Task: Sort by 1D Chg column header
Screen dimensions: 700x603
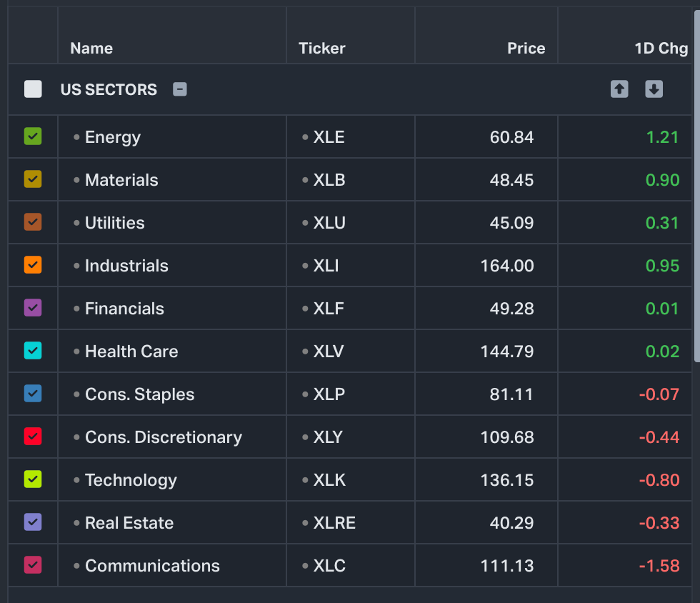Action: [661, 49]
